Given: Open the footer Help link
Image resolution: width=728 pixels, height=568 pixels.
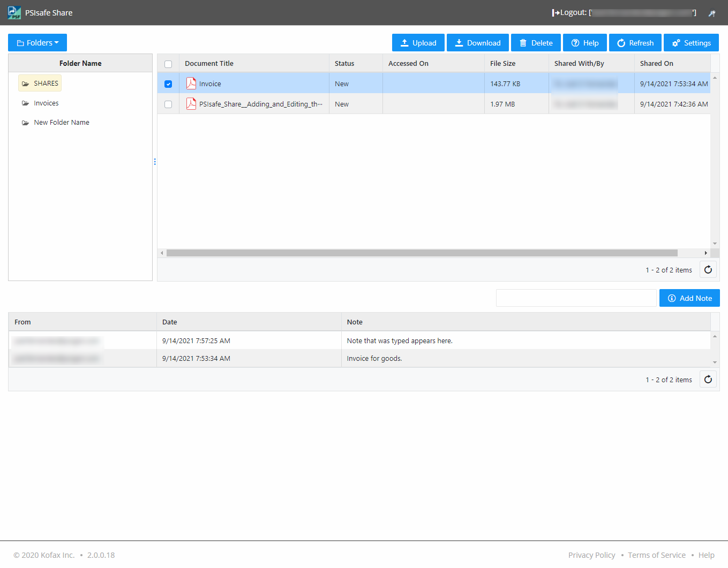Looking at the screenshot, I should [706, 555].
